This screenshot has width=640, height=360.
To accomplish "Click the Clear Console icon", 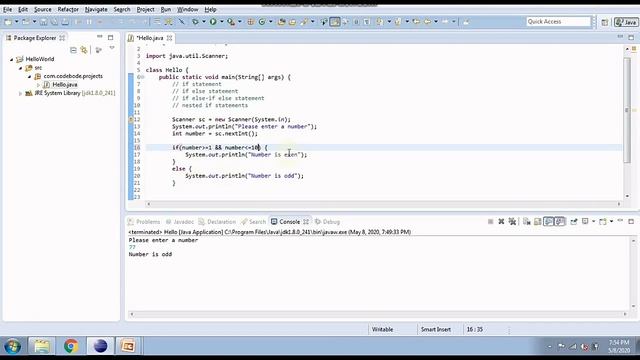I will point(527,222).
